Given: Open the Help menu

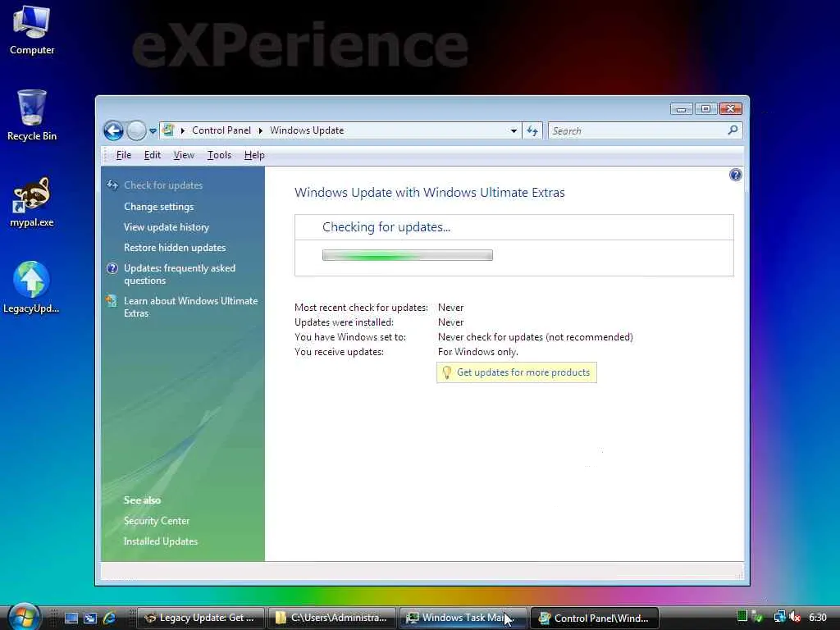Looking at the screenshot, I should coord(254,155).
